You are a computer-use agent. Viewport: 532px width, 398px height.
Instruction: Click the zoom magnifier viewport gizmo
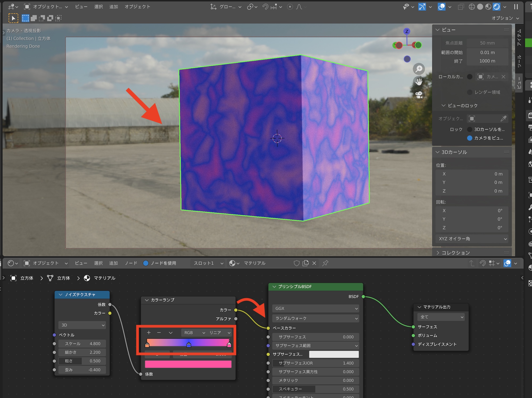419,69
